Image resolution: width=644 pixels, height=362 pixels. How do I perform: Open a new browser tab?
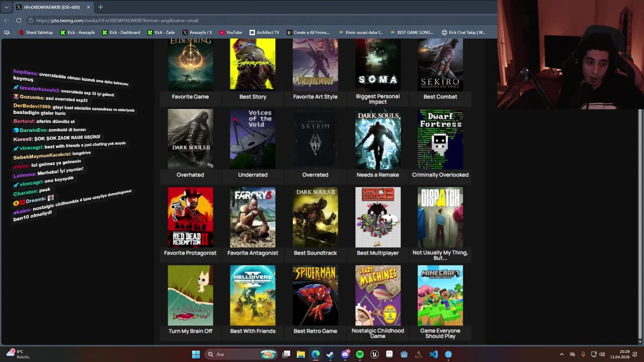[x=101, y=7]
